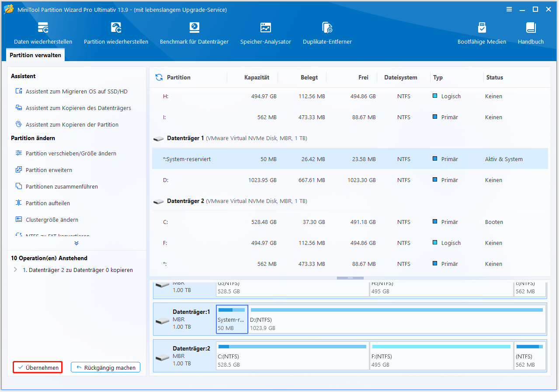Click the Datenträger 1 disk icon in list
The width and height of the screenshot is (559, 392).
[159, 139]
